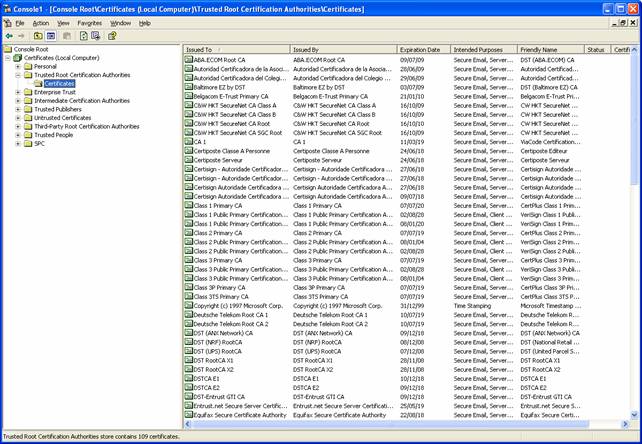This screenshot has width=642, height=444.
Task: Click the Trusted Publishers folder icon
Action: (28, 109)
